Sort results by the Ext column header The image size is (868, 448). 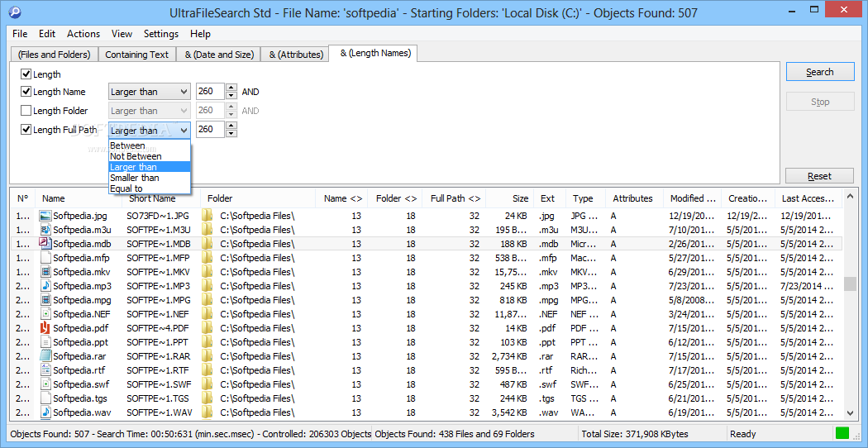coord(549,198)
